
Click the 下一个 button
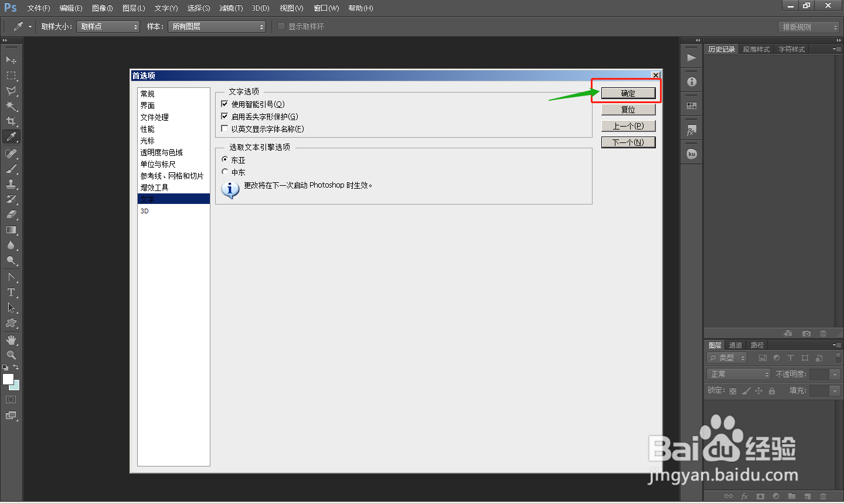click(628, 142)
